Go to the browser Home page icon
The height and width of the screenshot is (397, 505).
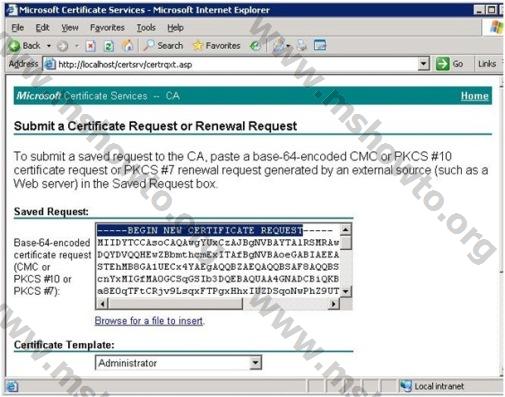[x=127, y=46]
